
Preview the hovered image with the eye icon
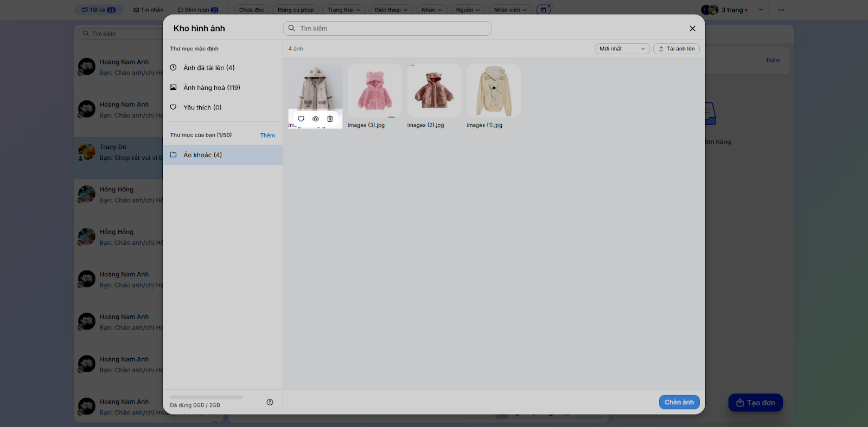point(316,119)
